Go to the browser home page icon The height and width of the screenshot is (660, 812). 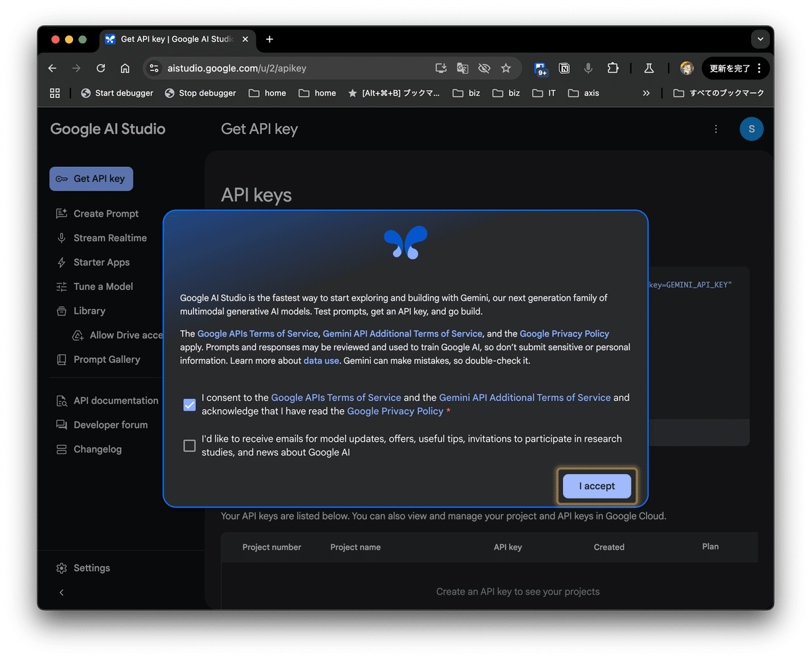point(125,68)
